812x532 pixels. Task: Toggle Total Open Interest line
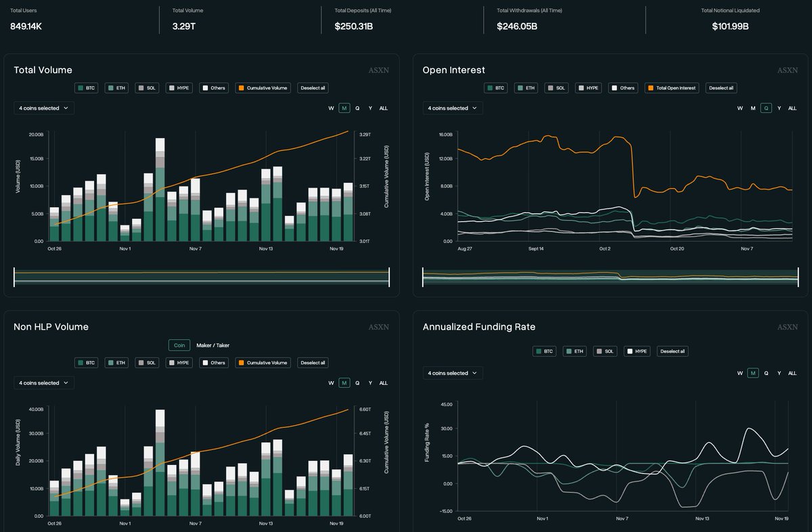672,88
